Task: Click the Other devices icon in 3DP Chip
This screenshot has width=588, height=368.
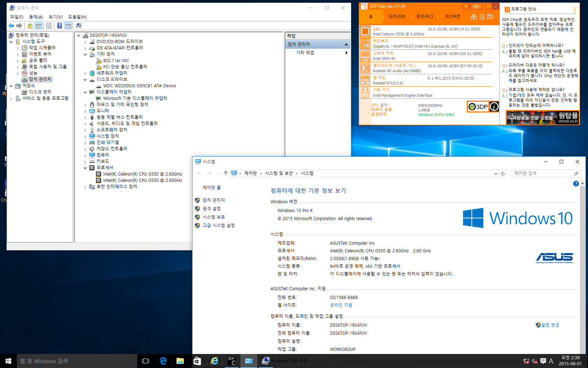Action: tap(365, 93)
